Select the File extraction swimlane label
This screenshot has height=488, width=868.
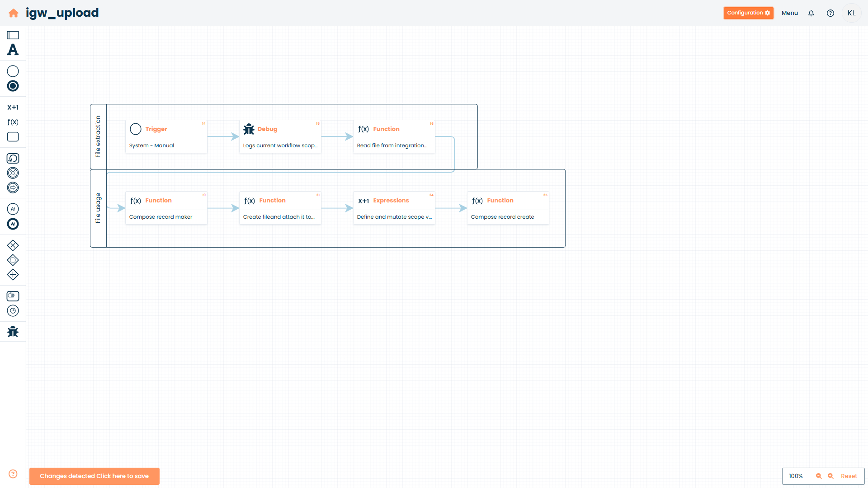click(x=98, y=136)
